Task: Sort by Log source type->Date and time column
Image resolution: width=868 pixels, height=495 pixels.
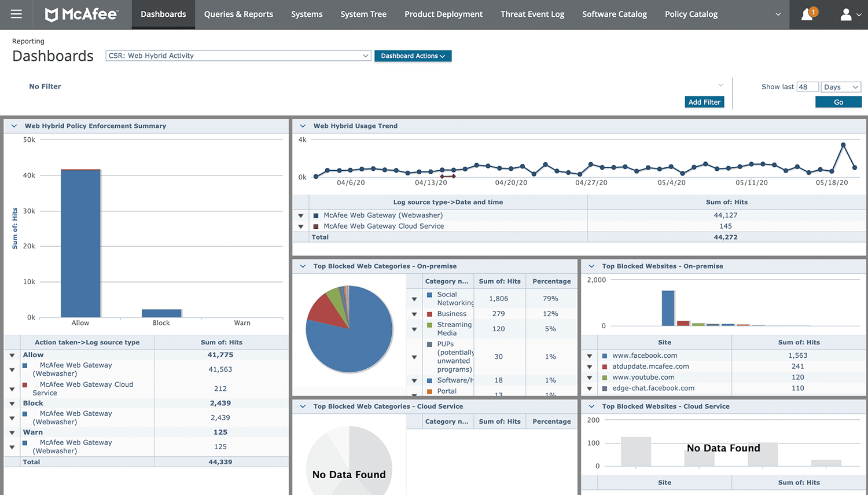Action: (x=448, y=202)
